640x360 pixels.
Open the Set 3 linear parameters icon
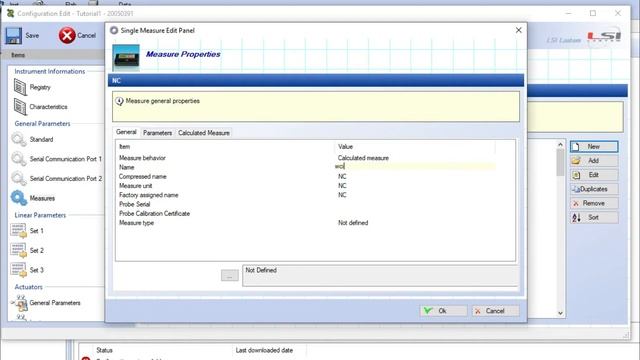[x=19, y=270]
